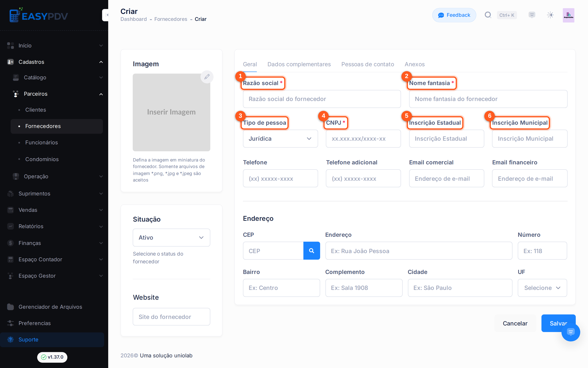Click the Cadastros sidebar icon
This screenshot has width=588, height=368.
pos(10,62)
